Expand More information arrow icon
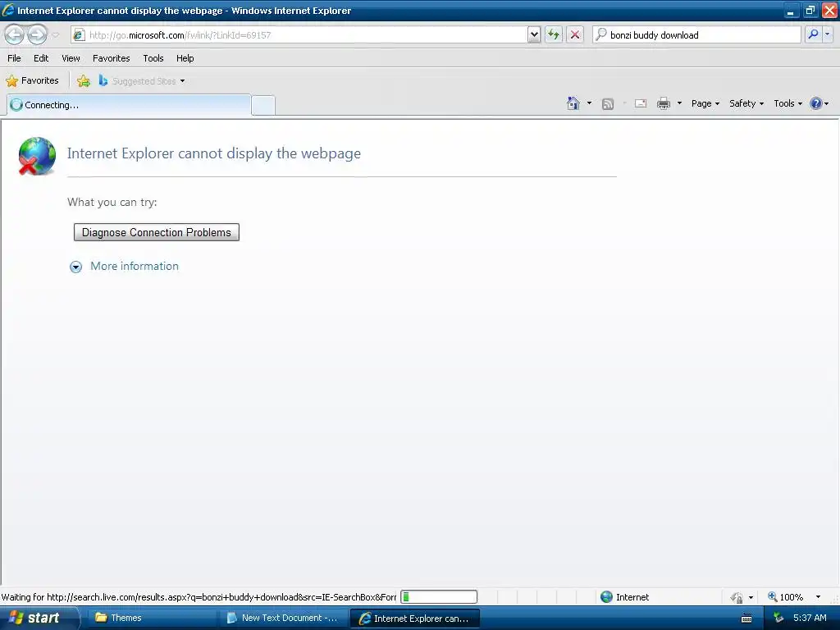The height and width of the screenshot is (630, 840). point(76,267)
